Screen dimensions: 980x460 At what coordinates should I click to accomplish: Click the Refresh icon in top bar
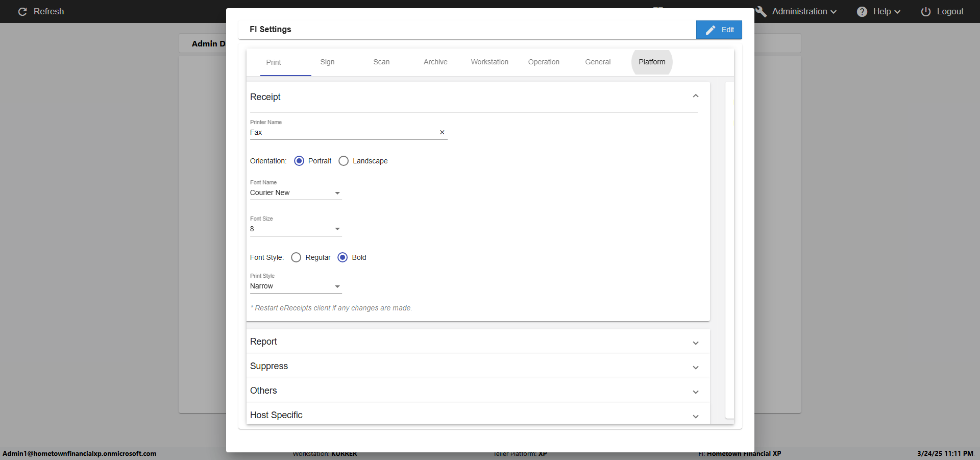tap(22, 12)
